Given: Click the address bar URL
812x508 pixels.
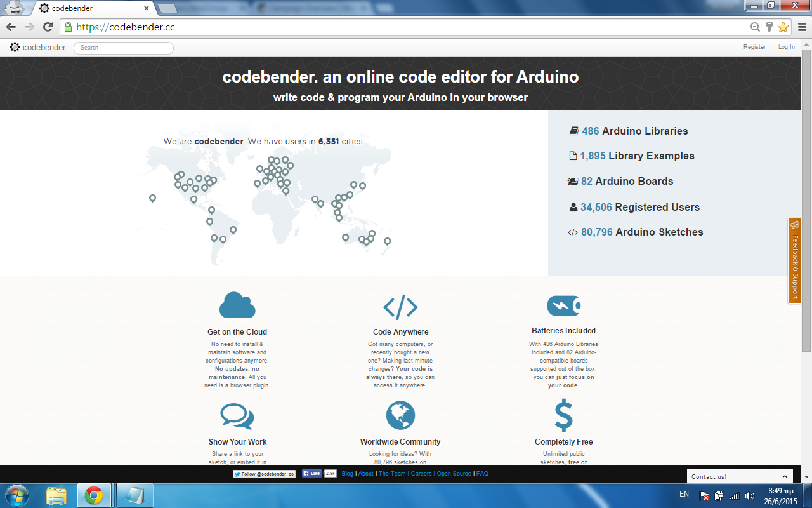Looking at the screenshot, I should 125,27.
